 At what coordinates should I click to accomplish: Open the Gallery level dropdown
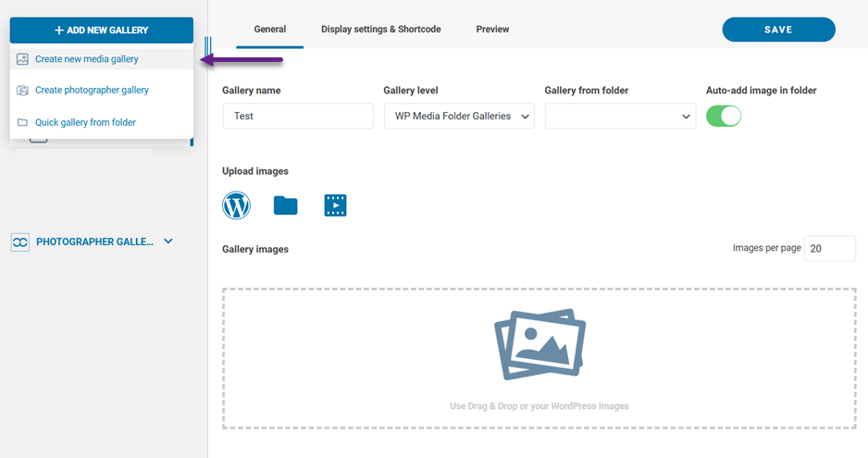point(459,117)
